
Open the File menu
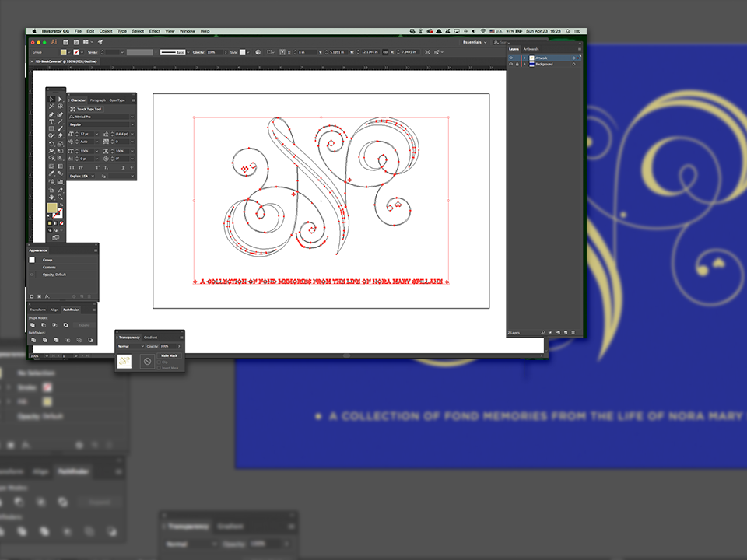(78, 31)
